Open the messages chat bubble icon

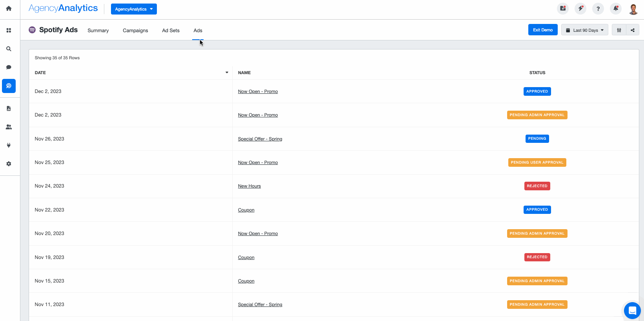[x=9, y=67]
